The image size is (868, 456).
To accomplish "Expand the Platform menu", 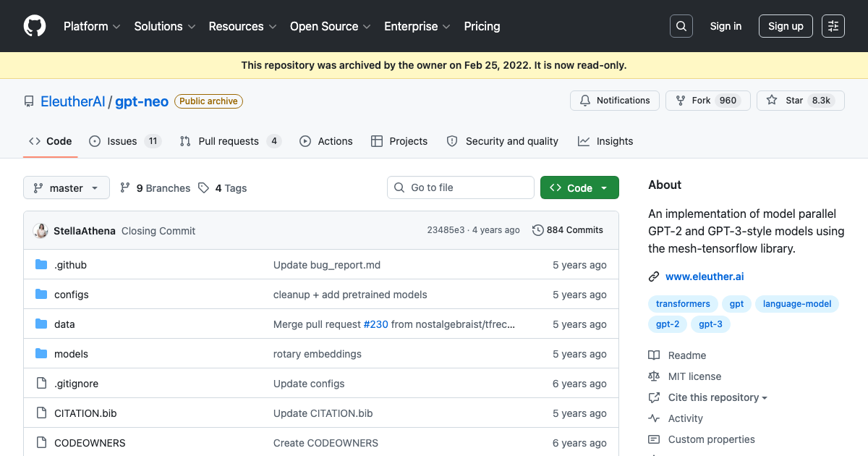I will click(x=90, y=26).
